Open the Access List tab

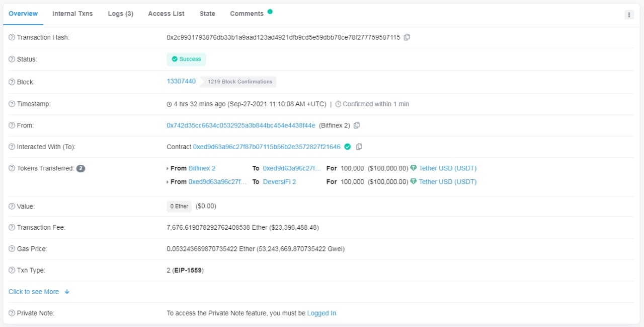pos(166,14)
